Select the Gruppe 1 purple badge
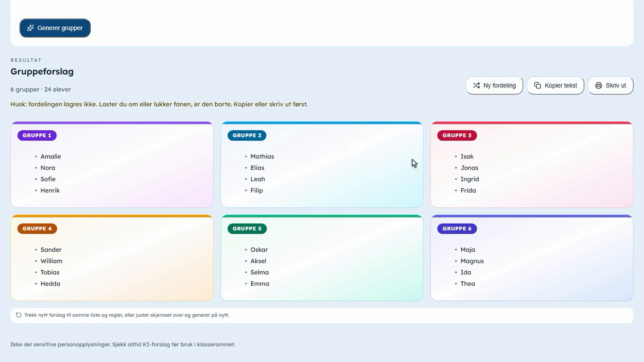Screen dimensions: 644x362 pos(37,135)
